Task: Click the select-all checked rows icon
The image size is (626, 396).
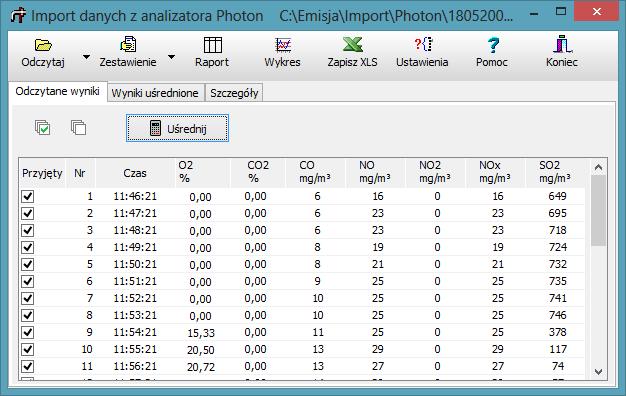Action: point(43,128)
